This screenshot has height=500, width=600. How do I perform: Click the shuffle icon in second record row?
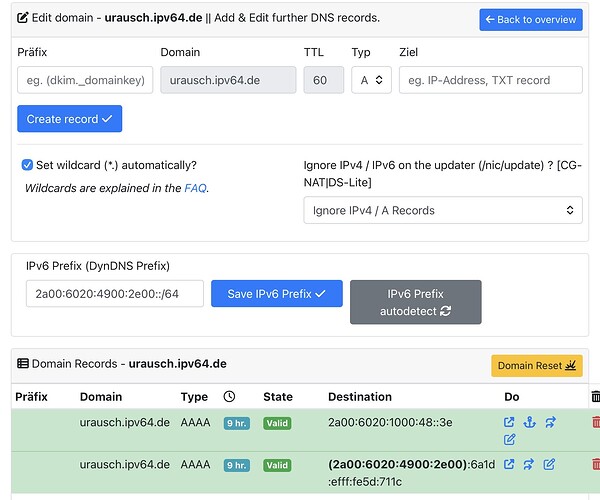click(x=529, y=465)
